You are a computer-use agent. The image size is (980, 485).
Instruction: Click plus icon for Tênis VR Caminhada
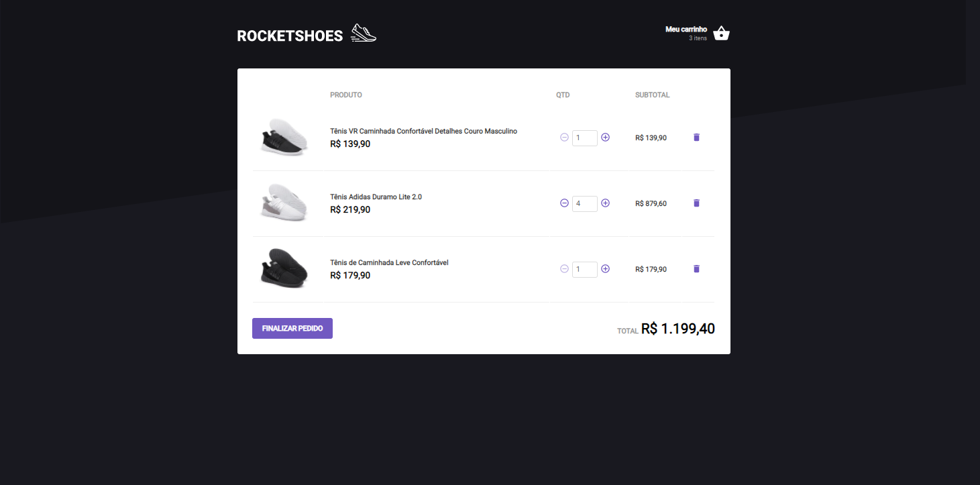pyautogui.click(x=605, y=138)
